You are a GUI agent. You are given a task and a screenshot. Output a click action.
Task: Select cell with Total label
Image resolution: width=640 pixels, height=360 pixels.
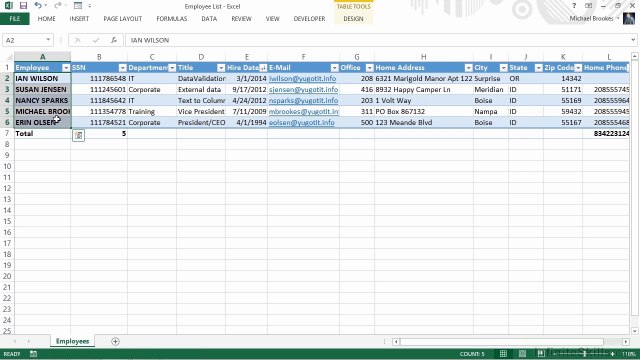[x=42, y=133]
